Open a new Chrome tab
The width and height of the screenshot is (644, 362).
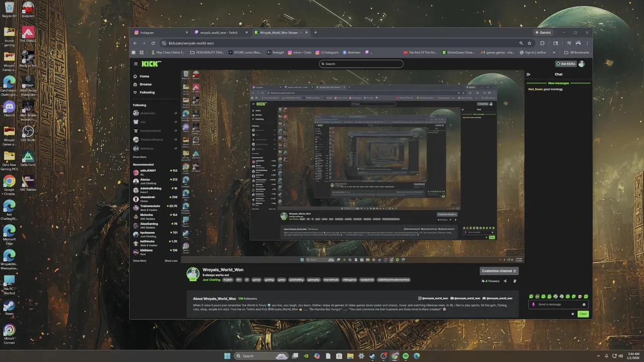point(315,33)
